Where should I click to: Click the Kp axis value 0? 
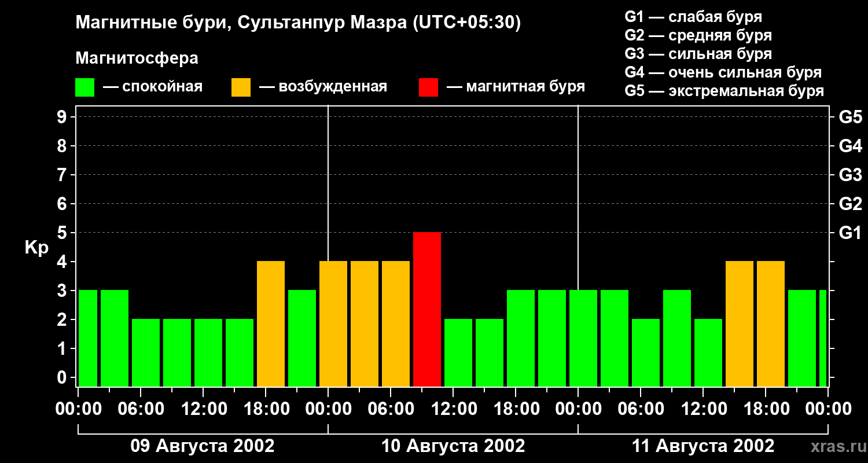click(63, 377)
